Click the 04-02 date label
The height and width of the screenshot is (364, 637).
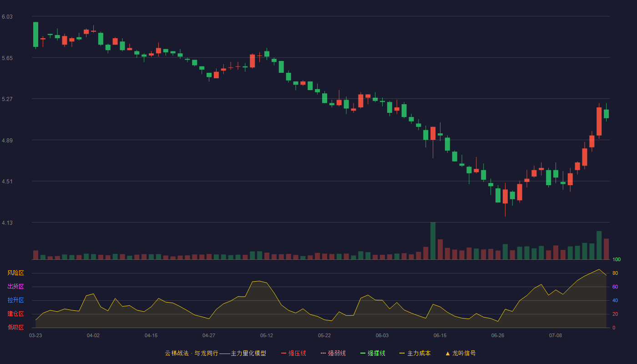(x=93, y=335)
